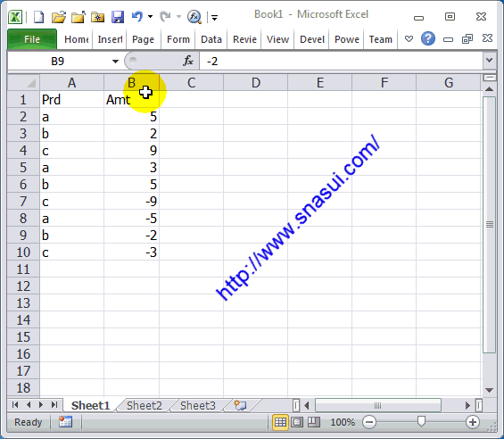Switch to Page Break Preview button
This screenshot has width=504, height=439.
pyautogui.click(x=313, y=422)
